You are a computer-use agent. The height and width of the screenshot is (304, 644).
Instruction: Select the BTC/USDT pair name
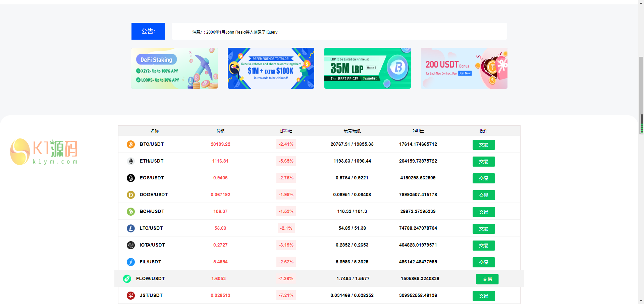tap(152, 144)
